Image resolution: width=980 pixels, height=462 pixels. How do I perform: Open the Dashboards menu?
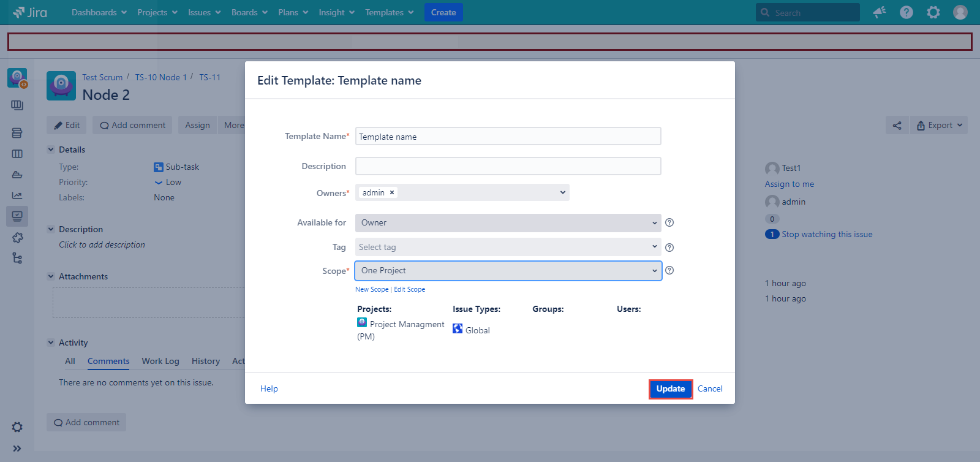[99, 12]
